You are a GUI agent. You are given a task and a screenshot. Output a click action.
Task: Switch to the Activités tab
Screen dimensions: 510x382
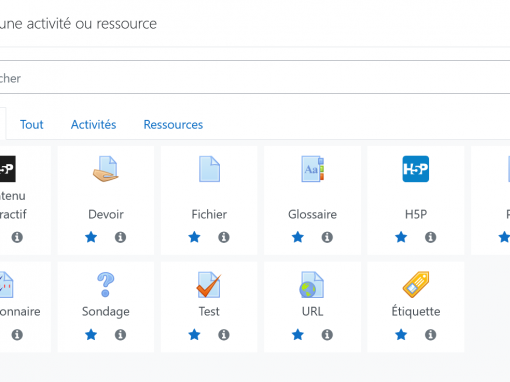93,125
